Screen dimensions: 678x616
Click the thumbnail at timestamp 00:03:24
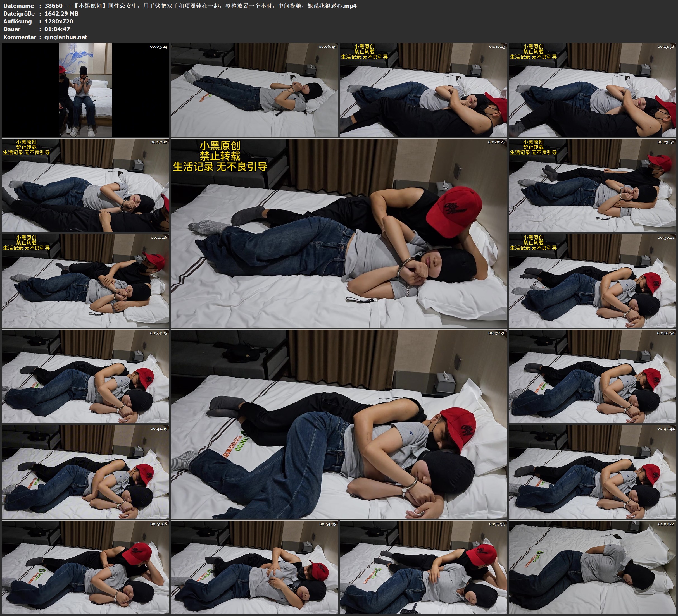point(85,89)
